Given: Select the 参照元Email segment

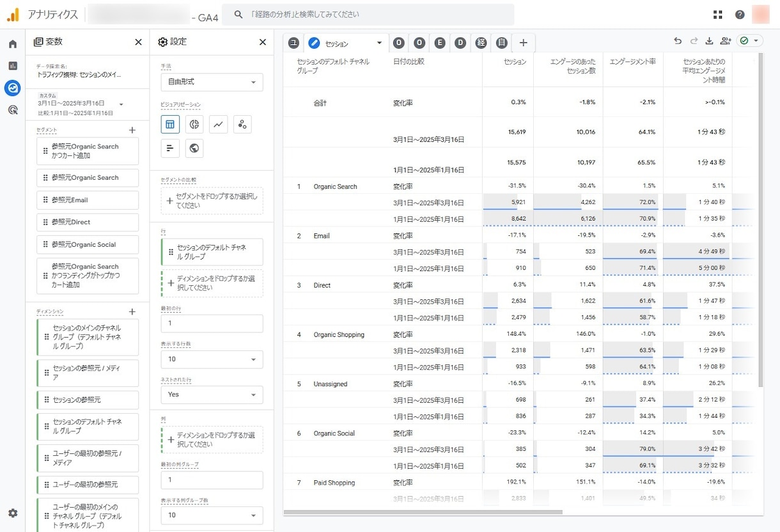Looking at the screenshot, I should click(88, 200).
